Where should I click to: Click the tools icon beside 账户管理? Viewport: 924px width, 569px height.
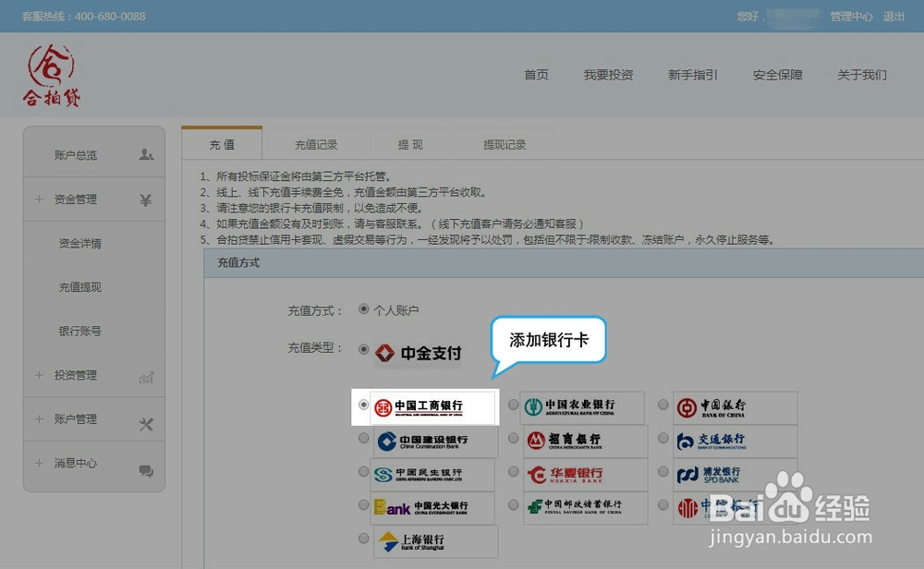146,424
